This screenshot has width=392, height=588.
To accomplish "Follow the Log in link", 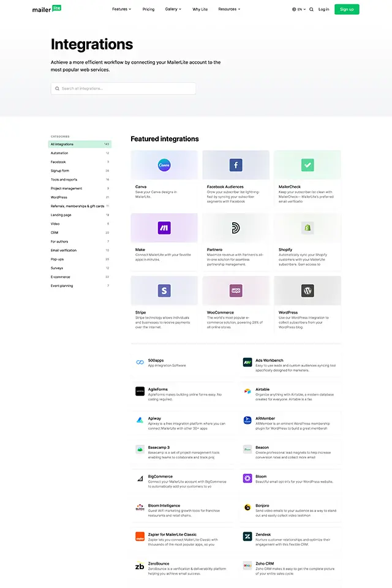I will point(324,9).
